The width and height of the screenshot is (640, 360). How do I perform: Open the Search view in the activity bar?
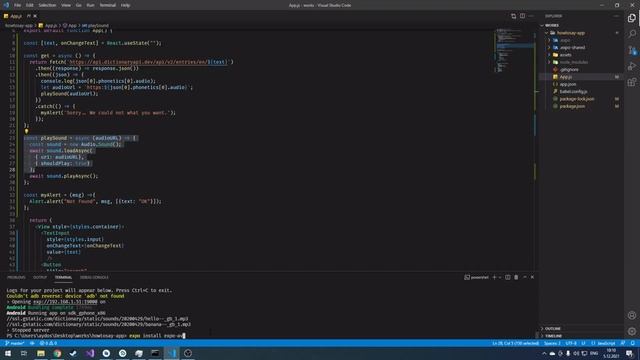pyautogui.click(x=632, y=34)
